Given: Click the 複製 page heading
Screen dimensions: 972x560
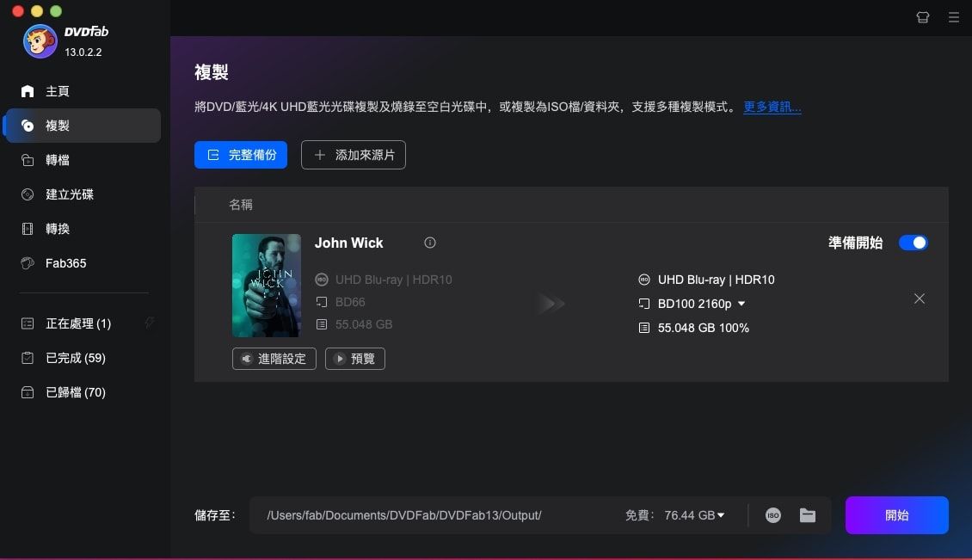Looking at the screenshot, I should coord(212,72).
